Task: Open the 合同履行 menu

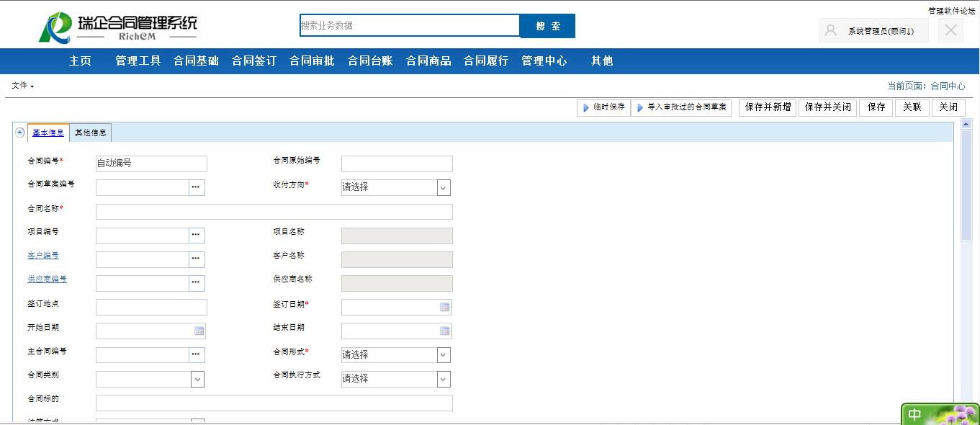Action: coord(486,61)
